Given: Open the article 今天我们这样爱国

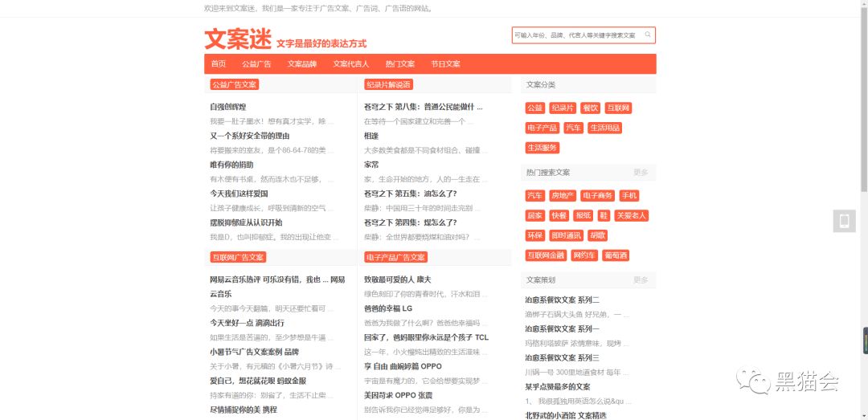Looking at the screenshot, I should click(x=240, y=194).
